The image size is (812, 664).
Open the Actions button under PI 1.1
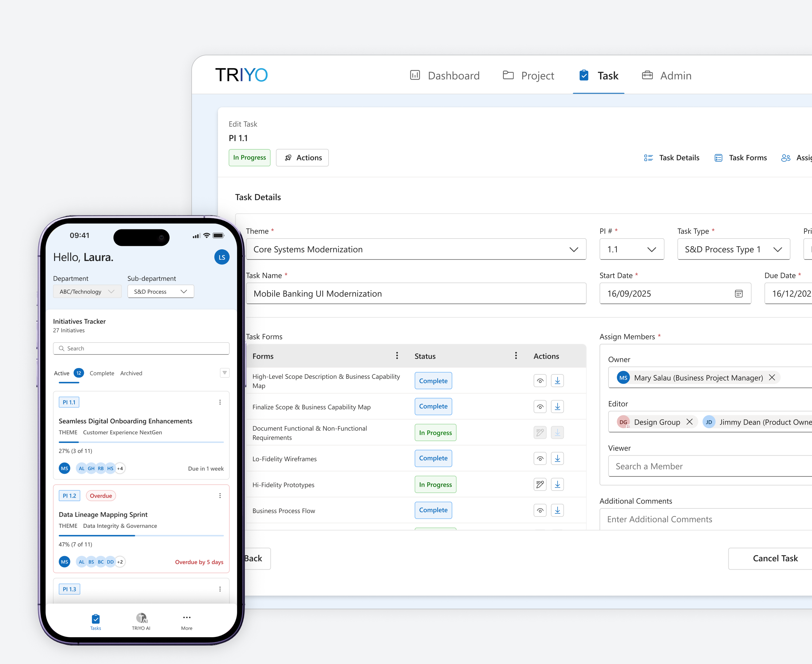(x=302, y=158)
